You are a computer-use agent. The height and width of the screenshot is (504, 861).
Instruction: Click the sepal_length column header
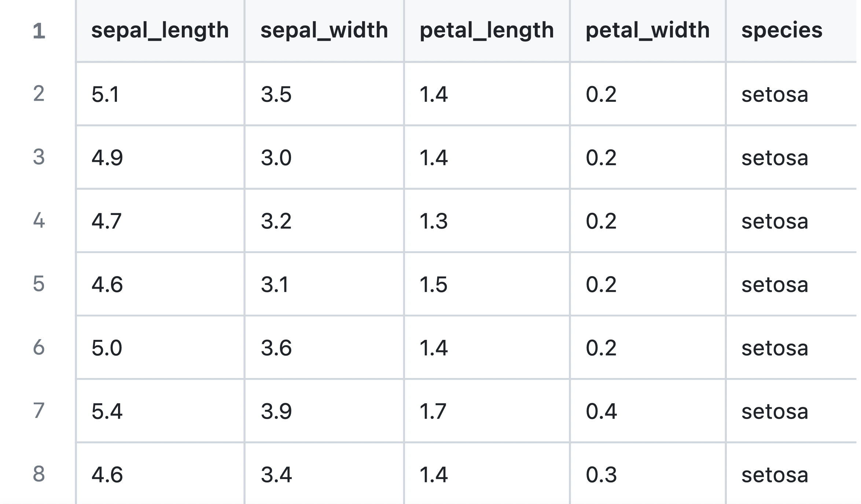160,30
